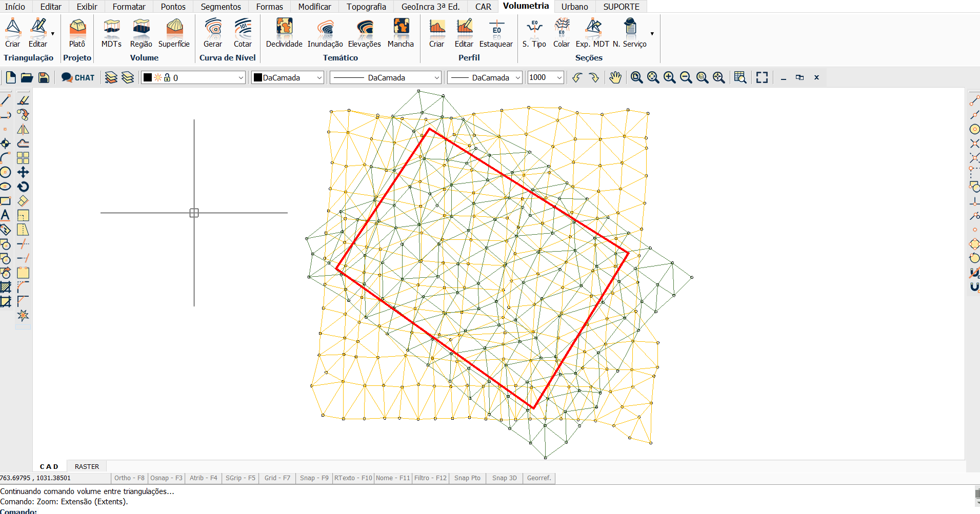This screenshot has height=514, width=980.
Task: Toggle Grid - F7 display
Action: coord(277,478)
